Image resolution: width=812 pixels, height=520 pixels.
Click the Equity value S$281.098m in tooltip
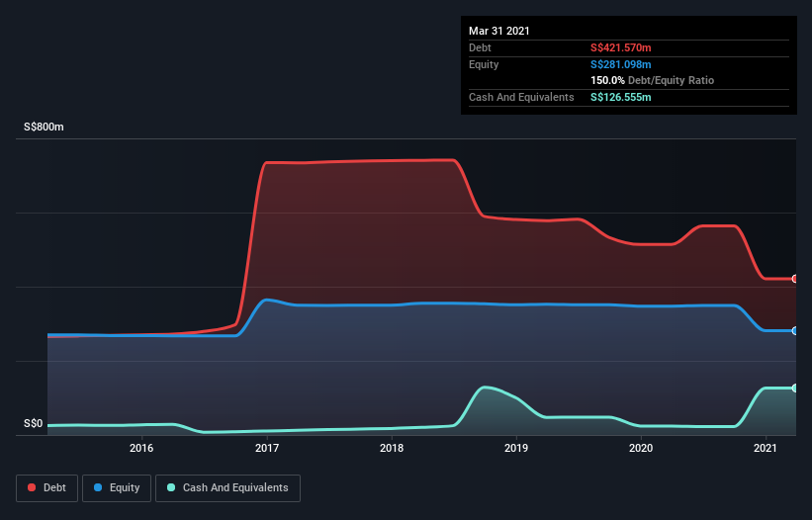point(621,64)
